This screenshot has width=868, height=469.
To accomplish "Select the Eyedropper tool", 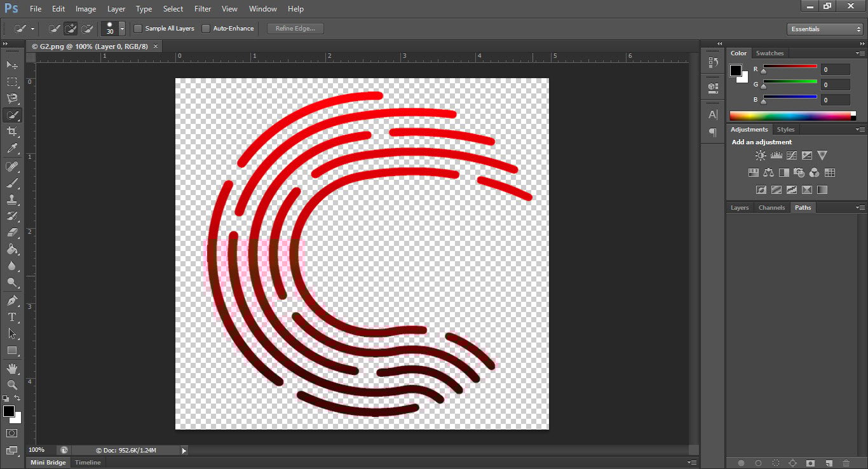I will click(x=12, y=148).
